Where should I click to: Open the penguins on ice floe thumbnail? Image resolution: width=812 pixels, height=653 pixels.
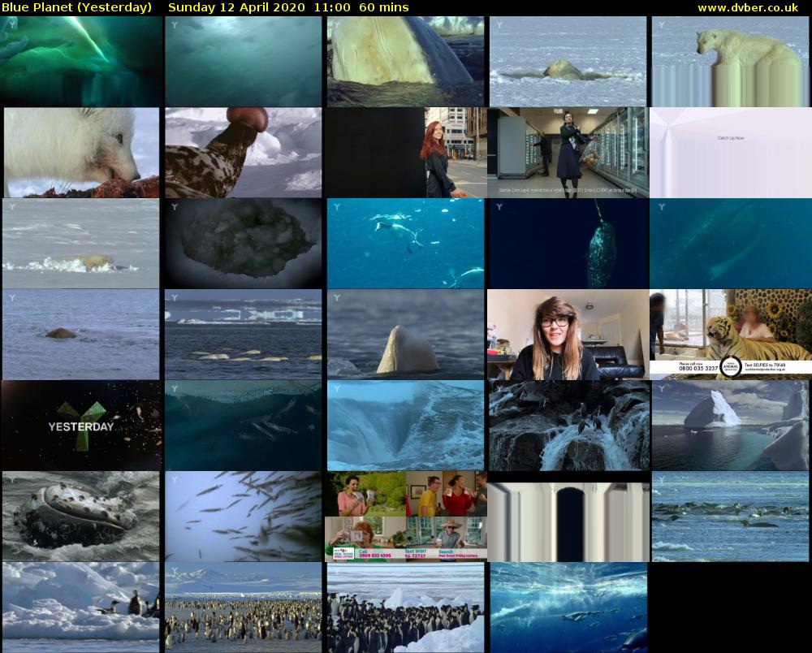[x=80, y=607]
